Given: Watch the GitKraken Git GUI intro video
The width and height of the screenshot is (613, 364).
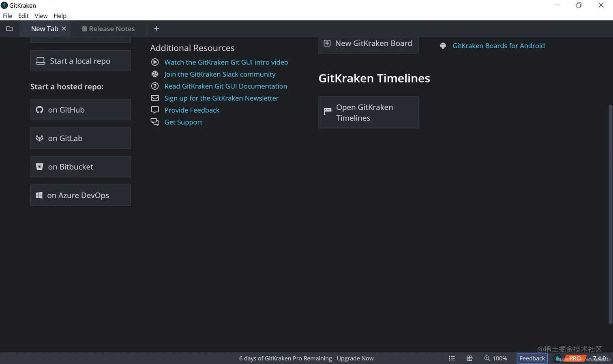Looking at the screenshot, I should [226, 62].
